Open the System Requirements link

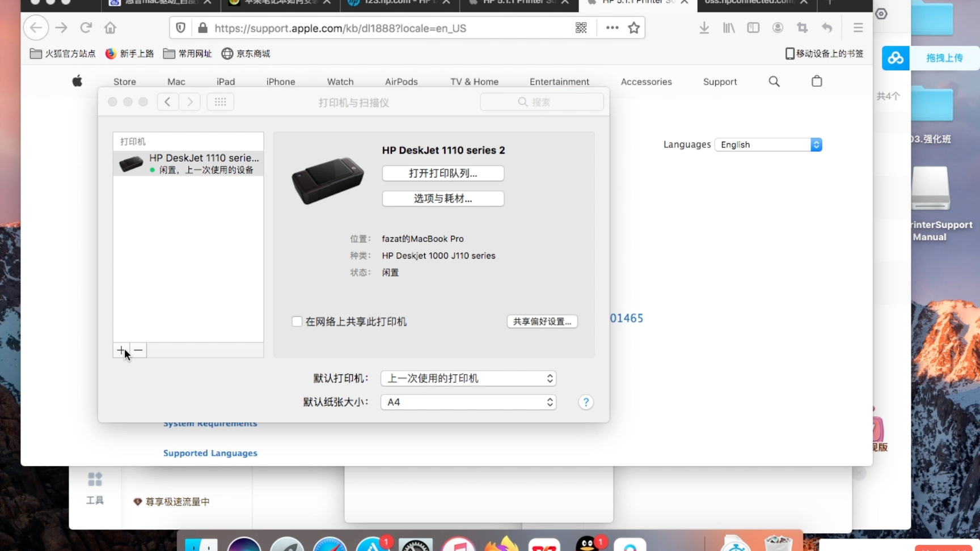(x=210, y=424)
